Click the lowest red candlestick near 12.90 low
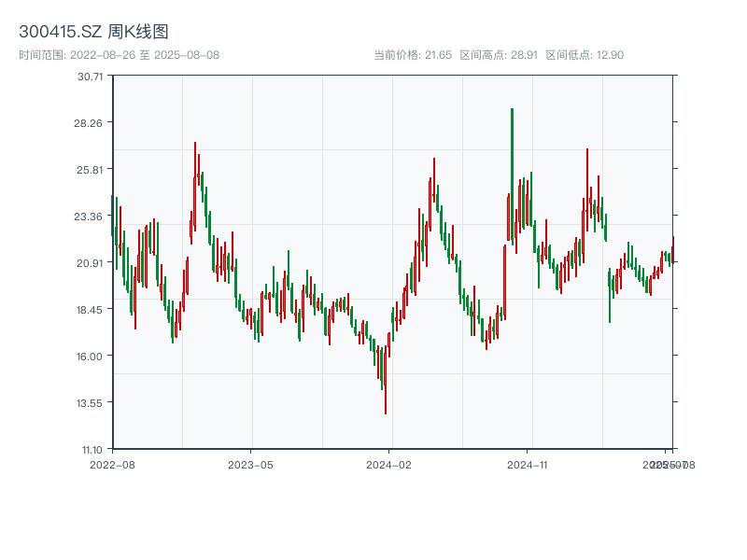 [386, 380]
